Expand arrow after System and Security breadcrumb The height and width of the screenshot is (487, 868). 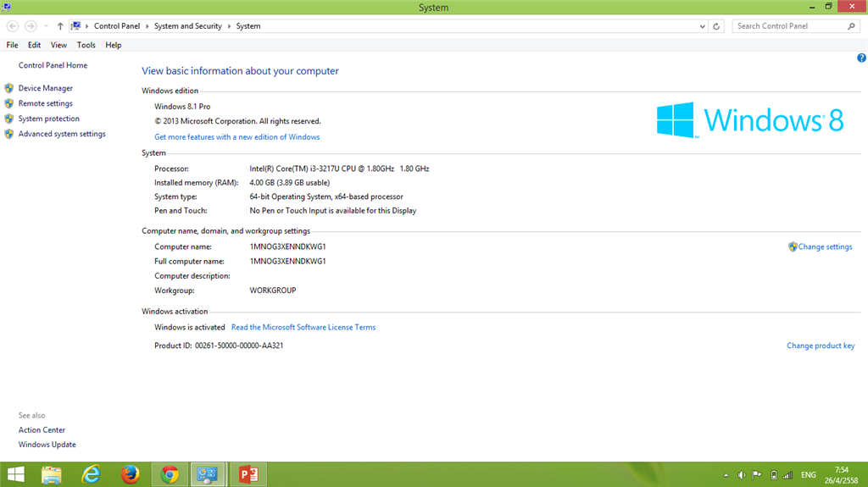coord(229,26)
